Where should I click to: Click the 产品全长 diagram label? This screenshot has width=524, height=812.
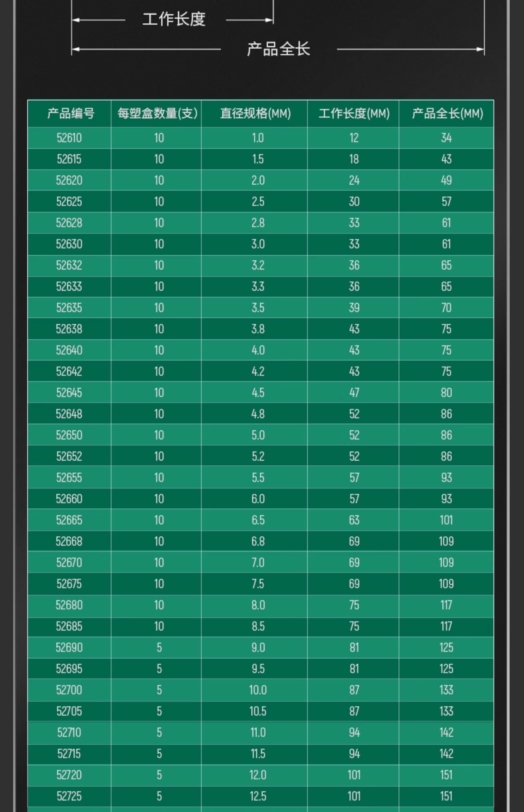(278, 49)
